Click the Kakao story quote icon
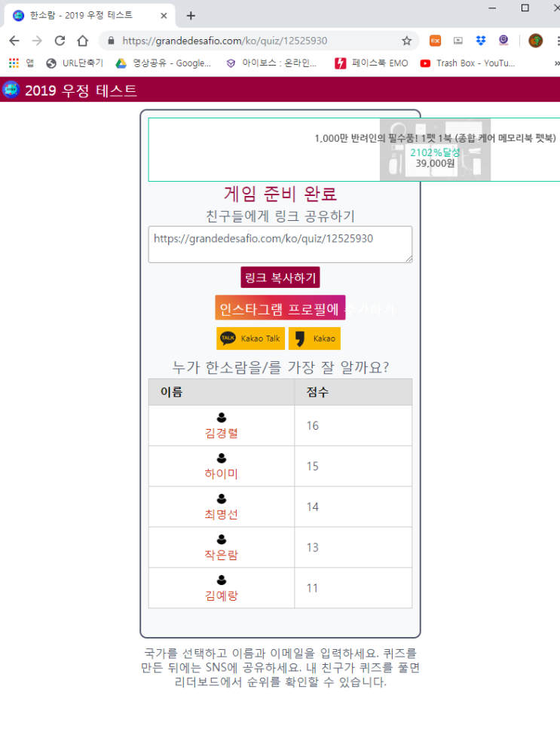This screenshot has width=560, height=729. click(x=300, y=338)
